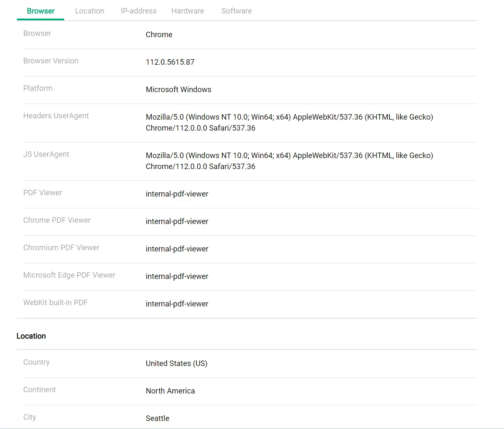Open the Software tab
Screen dimensions: 504x429
tap(237, 11)
